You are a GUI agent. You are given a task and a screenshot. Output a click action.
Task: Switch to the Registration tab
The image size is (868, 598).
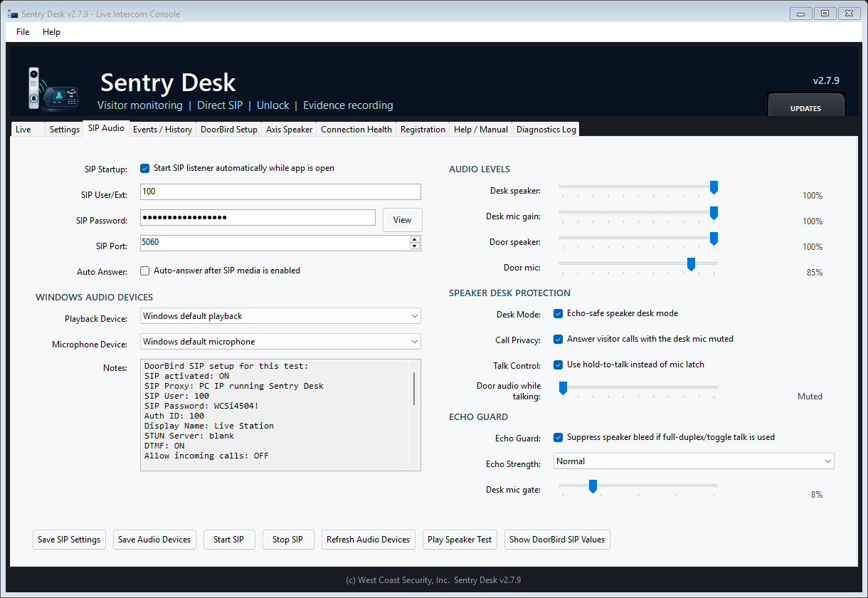[x=423, y=130]
